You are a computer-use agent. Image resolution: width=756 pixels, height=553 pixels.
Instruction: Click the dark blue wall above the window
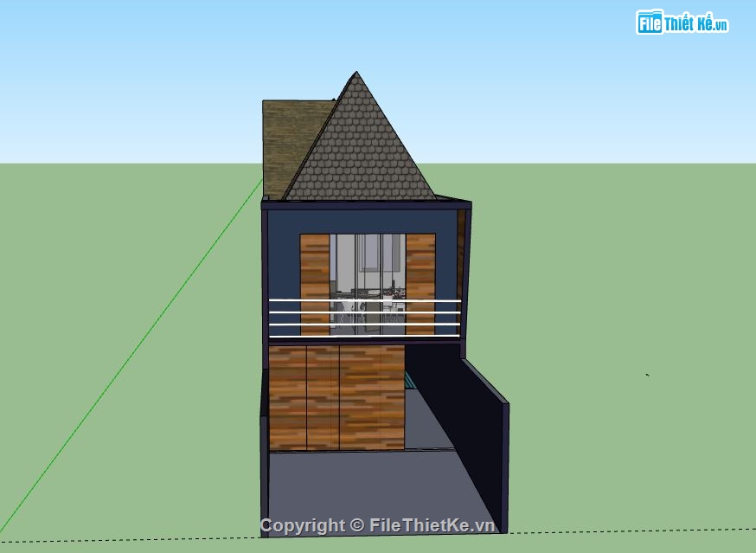(x=362, y=221)
